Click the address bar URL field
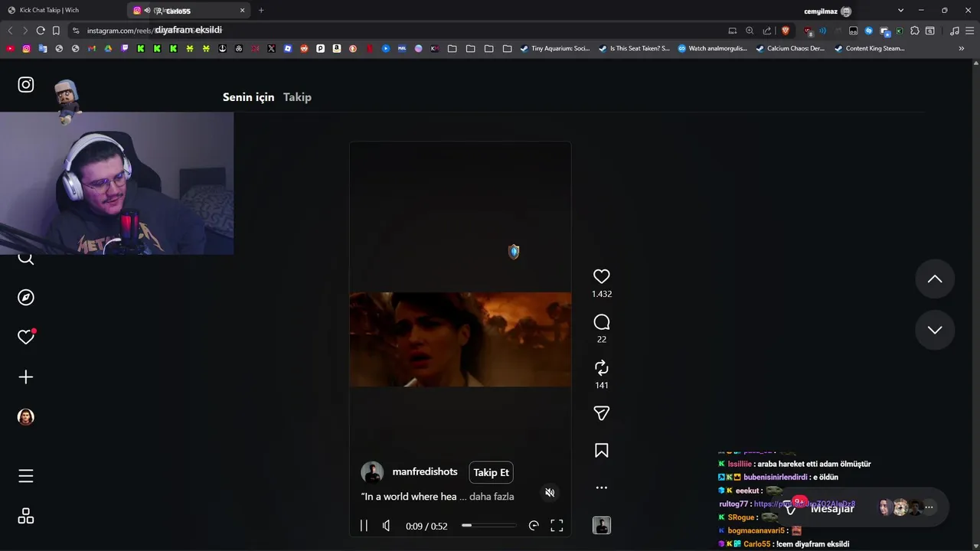The image size is (980, 551). pos(398,31)
